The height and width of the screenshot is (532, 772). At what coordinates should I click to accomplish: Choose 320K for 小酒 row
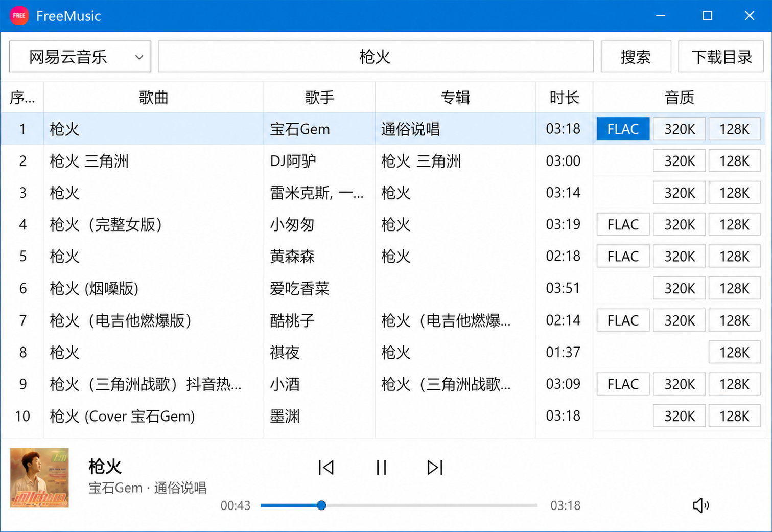[680, 384]
